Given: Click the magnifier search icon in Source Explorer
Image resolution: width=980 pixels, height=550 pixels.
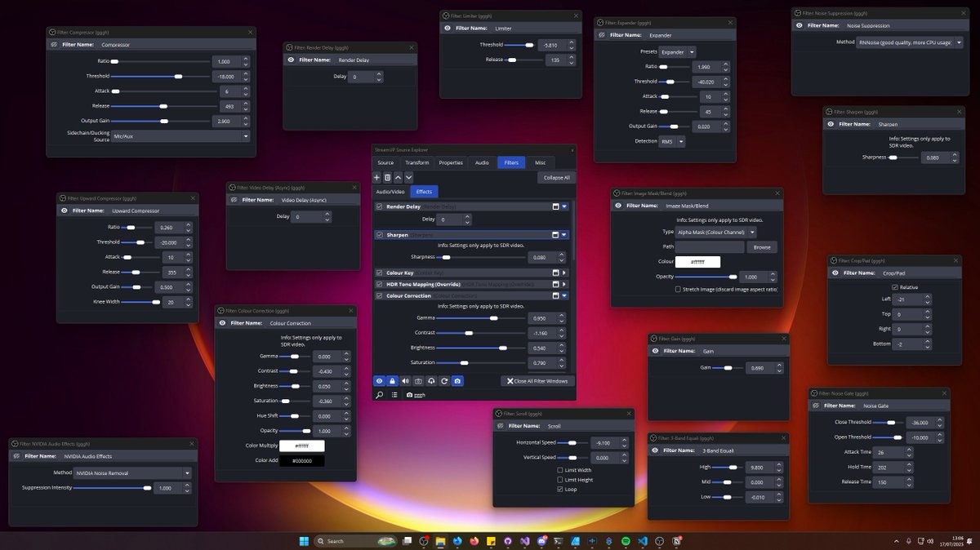Looking at the screenshot, I should (379, 395).
